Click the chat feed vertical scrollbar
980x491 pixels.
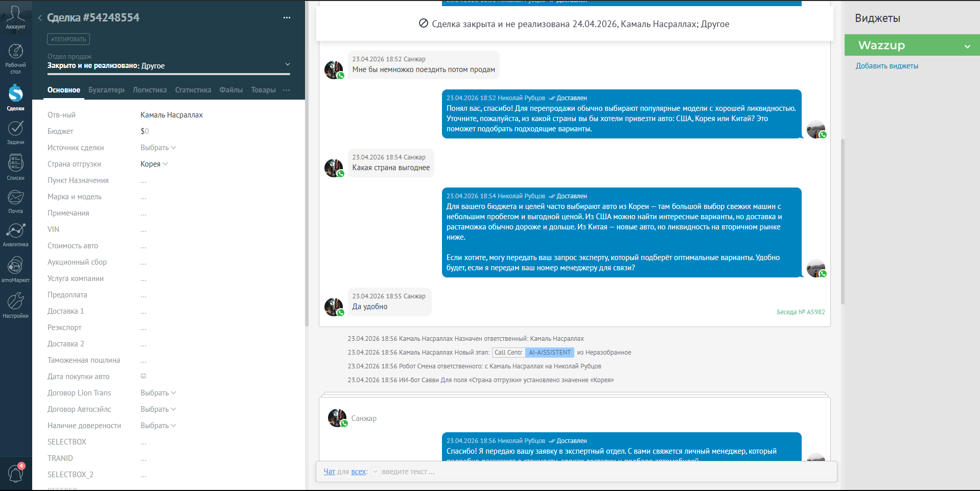coord(843,222)
